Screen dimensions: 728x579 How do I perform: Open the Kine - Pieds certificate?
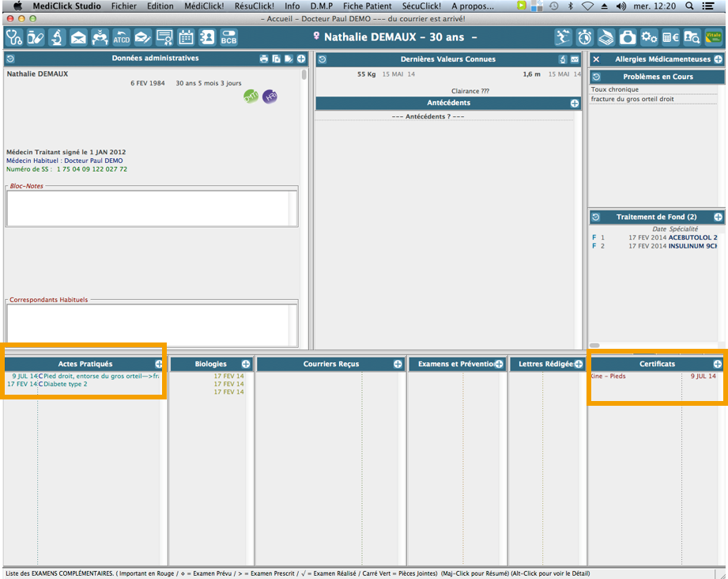(609, 377)
